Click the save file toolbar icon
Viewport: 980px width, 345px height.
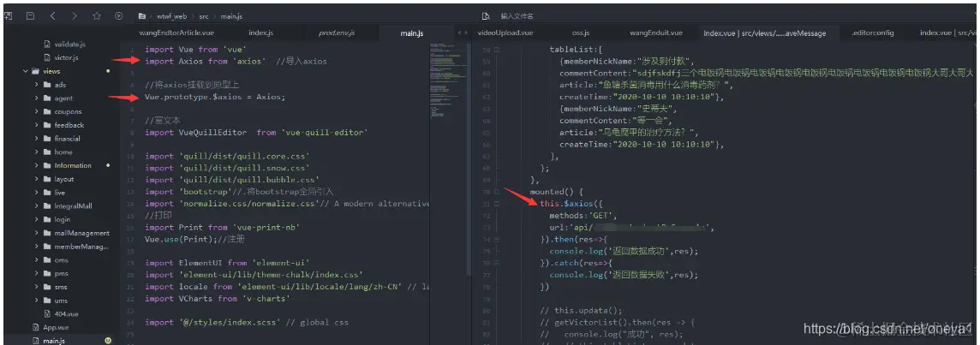tap(30, 15)
